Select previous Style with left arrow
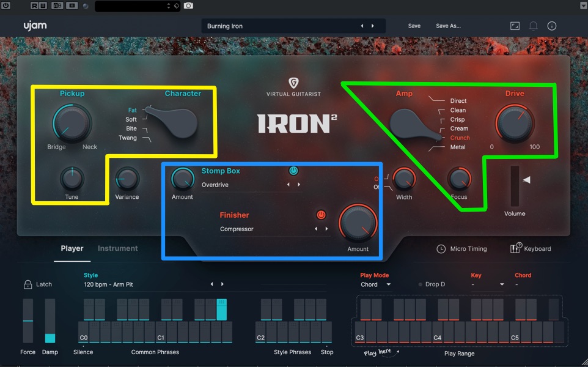 tap(211, 284)
